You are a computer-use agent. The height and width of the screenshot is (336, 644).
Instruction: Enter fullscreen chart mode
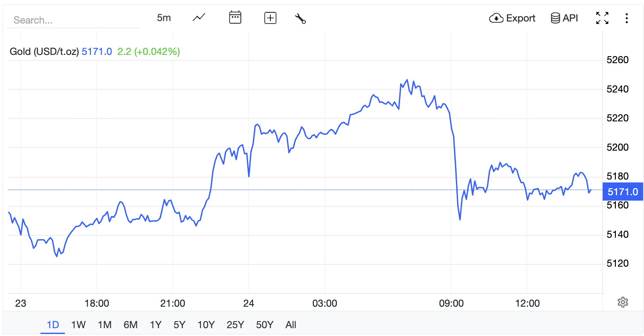(602, 18)
